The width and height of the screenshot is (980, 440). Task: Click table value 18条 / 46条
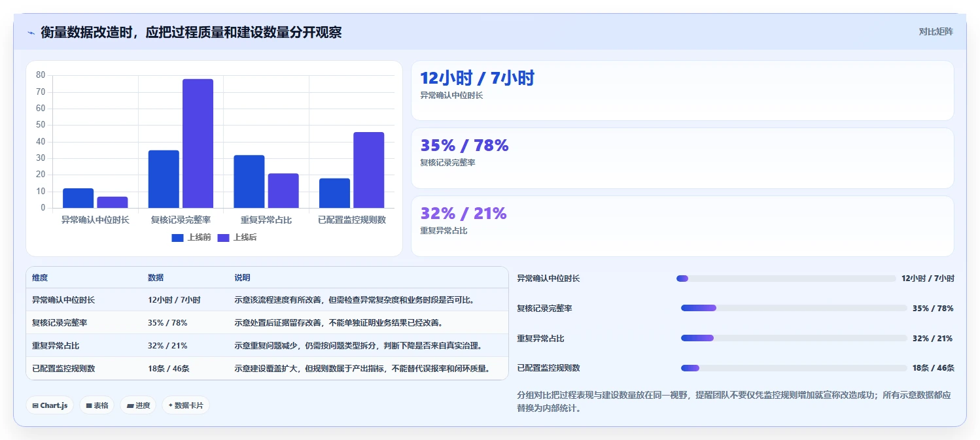(169, 369)
